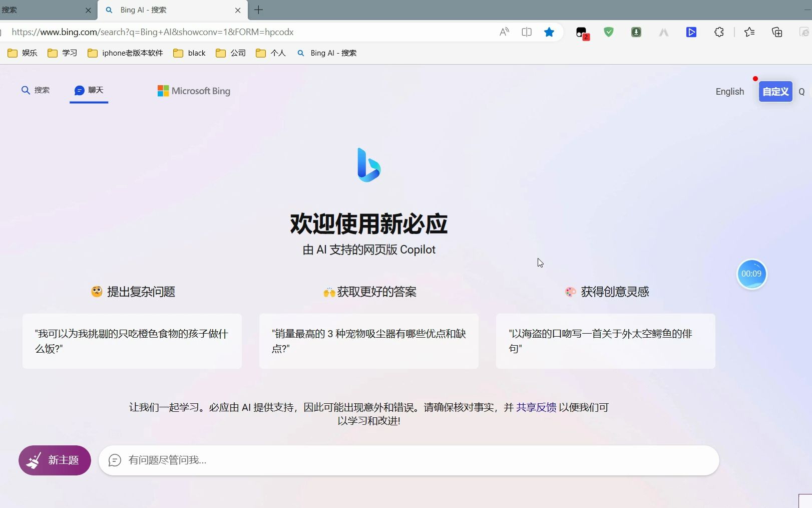Open the 娱乐 bookmarks folder
This screenshot has height=508, width=812.
point(23,53)
